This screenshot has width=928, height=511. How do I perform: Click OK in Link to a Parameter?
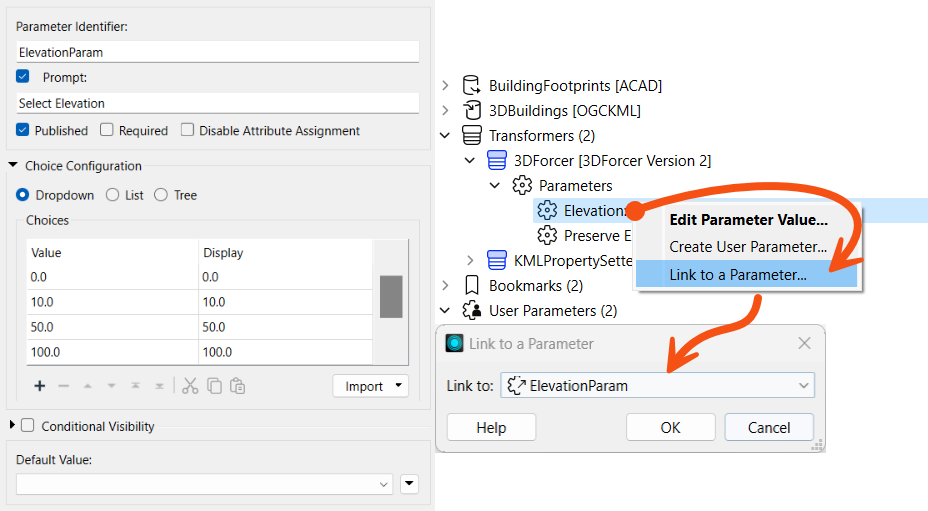pyautogui.click(x=671, y=428)
